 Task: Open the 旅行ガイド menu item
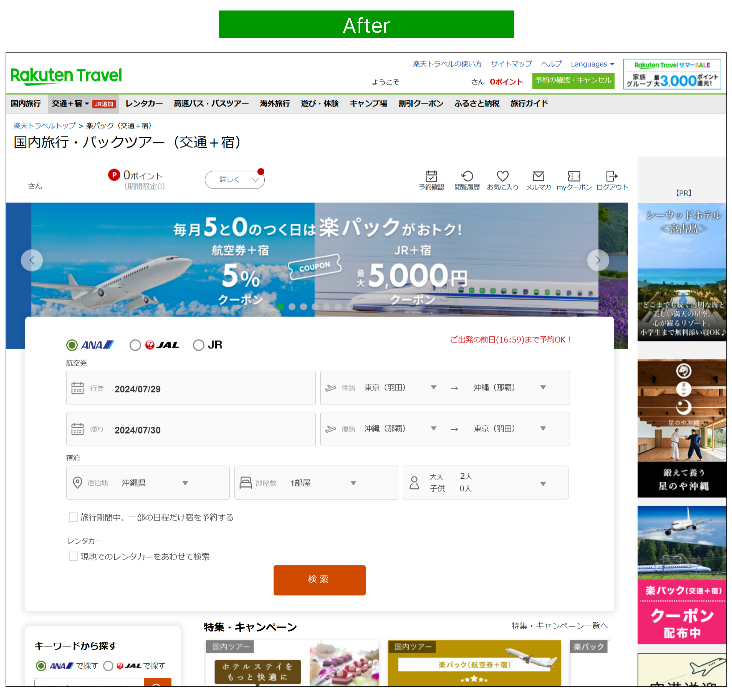[529, 103]
